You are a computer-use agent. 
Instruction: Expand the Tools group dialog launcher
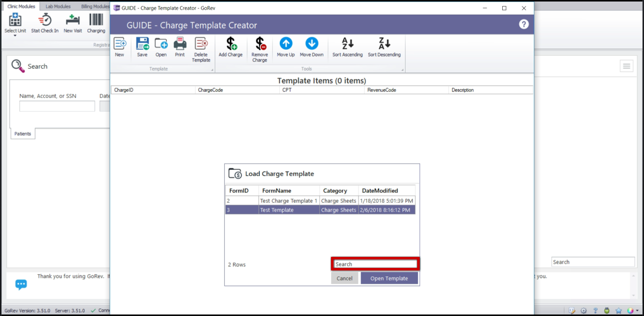[402, 70]
